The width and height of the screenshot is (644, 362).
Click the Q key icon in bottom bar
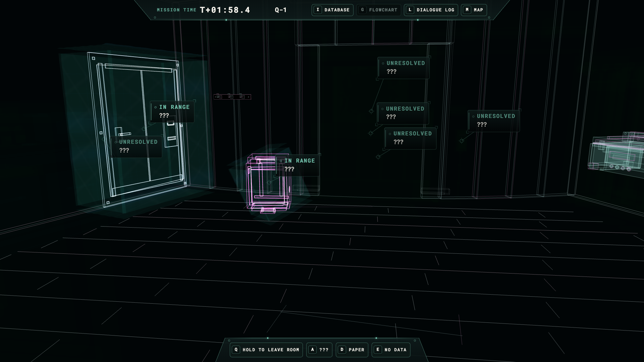click(x=236, y=350)
